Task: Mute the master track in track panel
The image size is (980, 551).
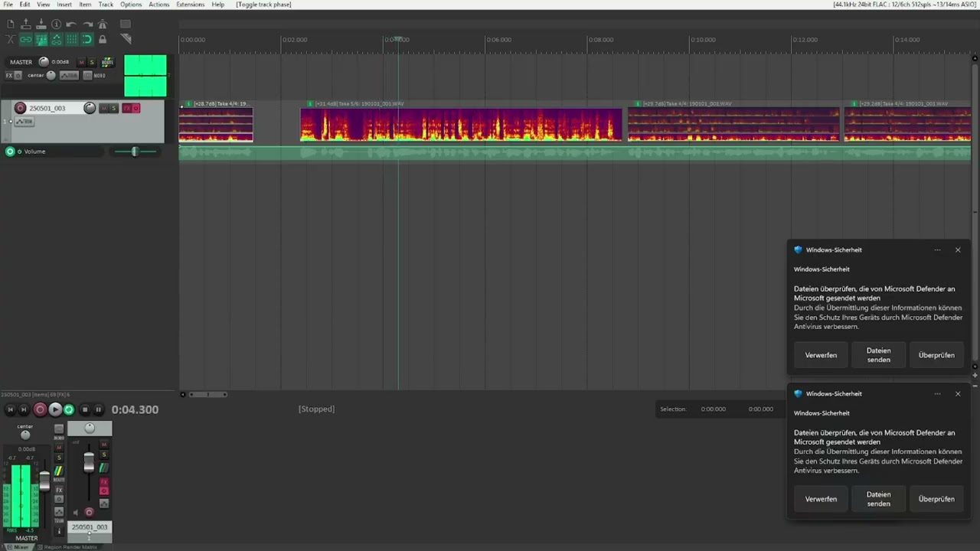Action: click(x=81, y=62)
